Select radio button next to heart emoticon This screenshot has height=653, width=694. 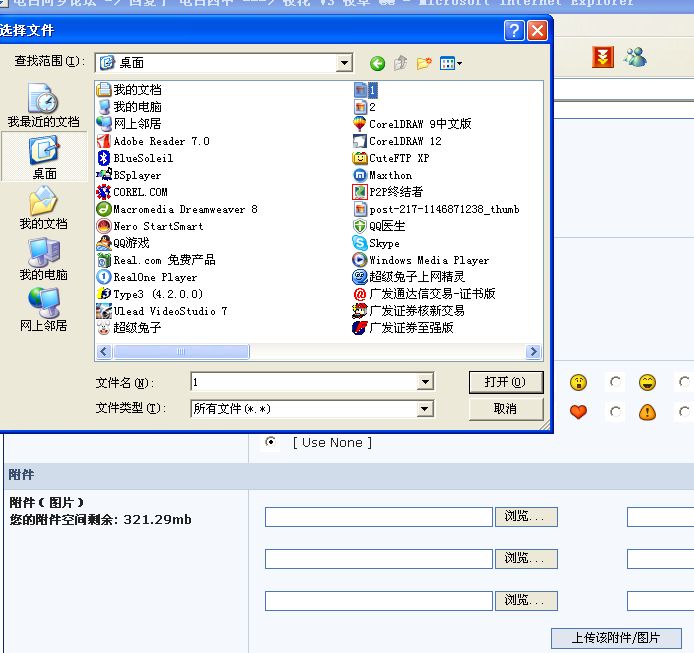[x=615, y=412]
